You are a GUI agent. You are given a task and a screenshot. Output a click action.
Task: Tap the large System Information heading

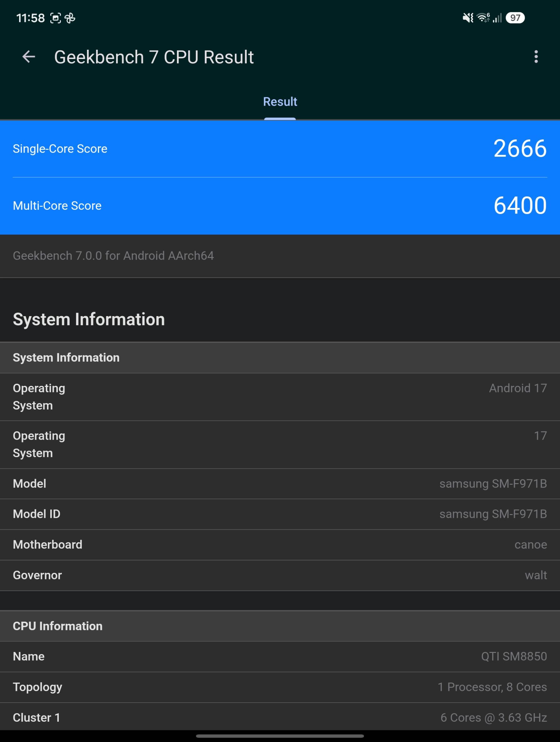pyautogui.click(x=89, y=319)
